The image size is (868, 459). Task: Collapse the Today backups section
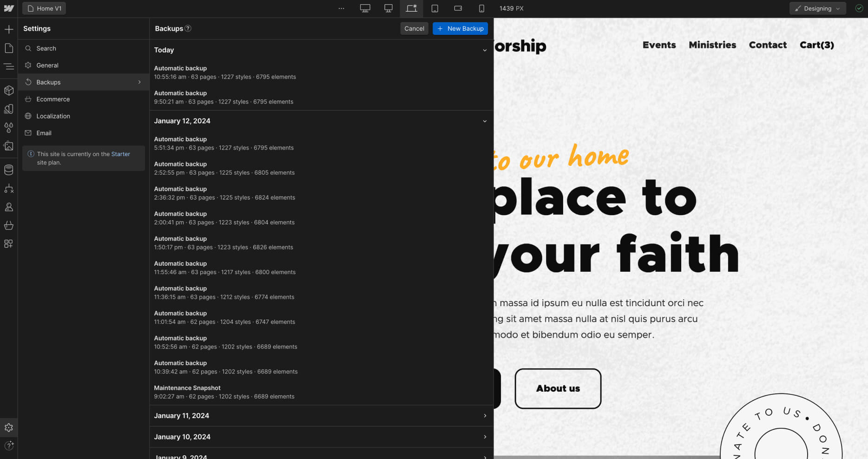(x=485, y=50)
